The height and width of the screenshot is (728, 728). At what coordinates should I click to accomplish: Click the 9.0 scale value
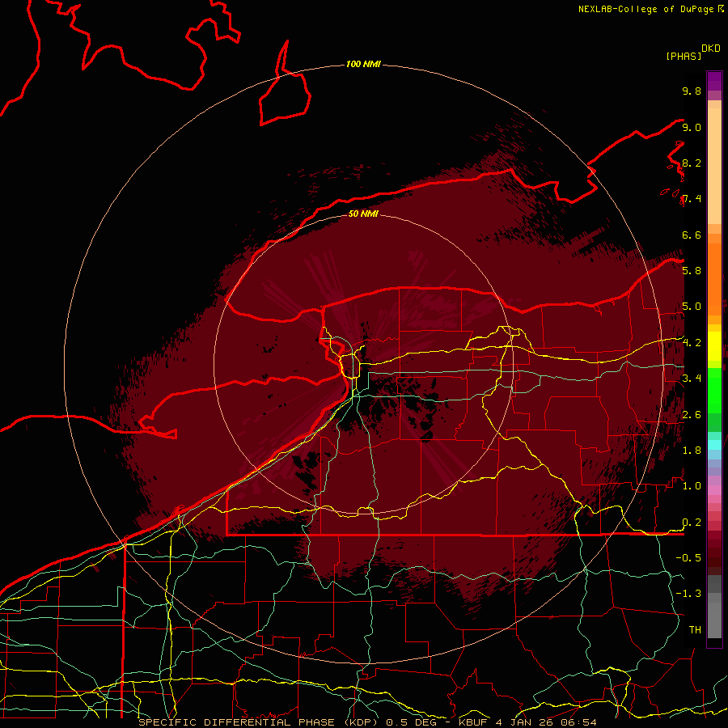point(692,127)
